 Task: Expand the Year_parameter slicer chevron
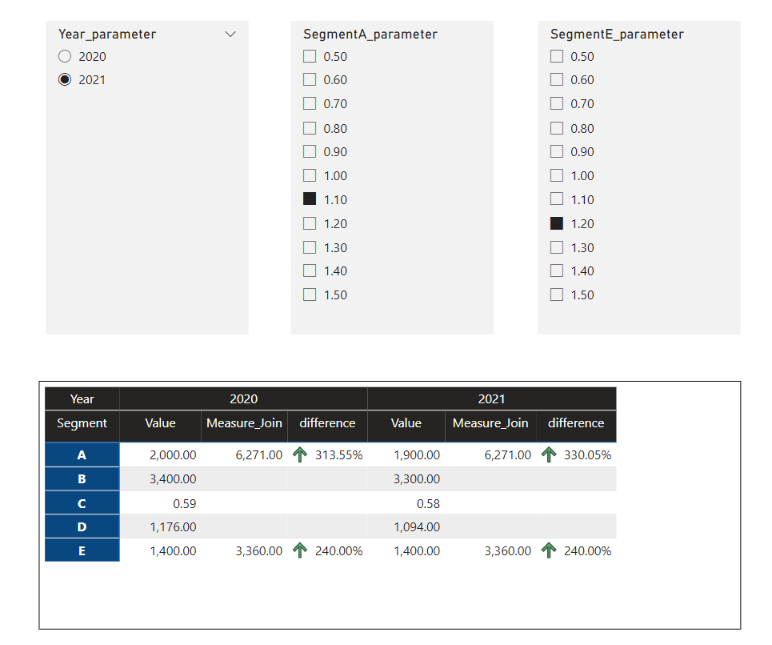tap(230, 34)
